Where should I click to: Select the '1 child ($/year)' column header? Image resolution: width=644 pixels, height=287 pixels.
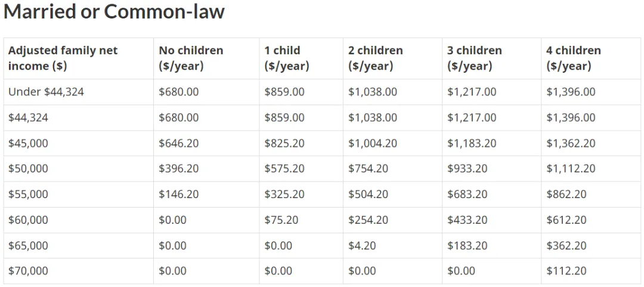287,58
